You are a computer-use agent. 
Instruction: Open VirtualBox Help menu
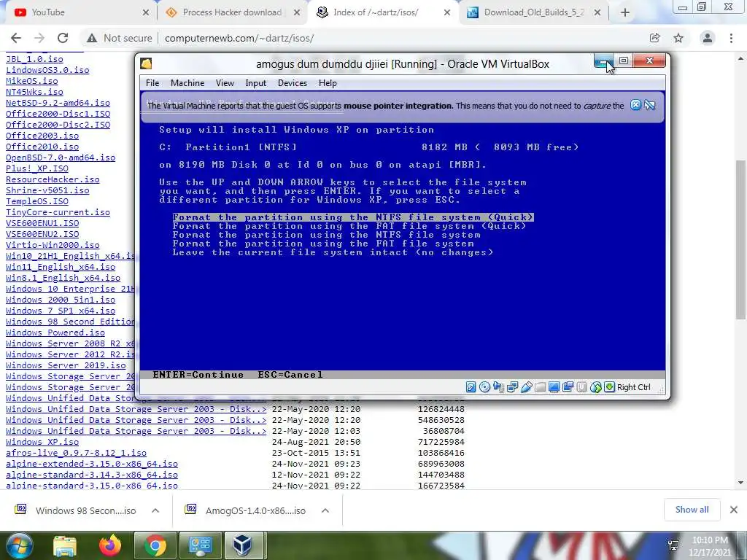click(328, 83)
